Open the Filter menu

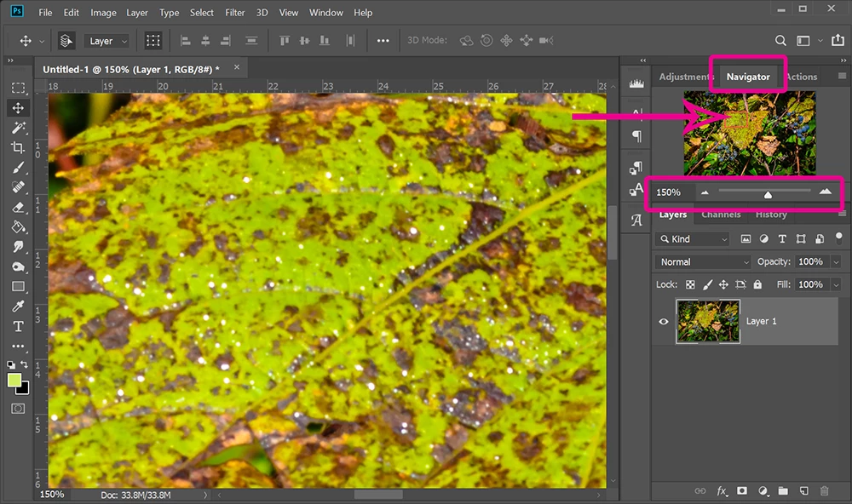(x=235, y=13)
